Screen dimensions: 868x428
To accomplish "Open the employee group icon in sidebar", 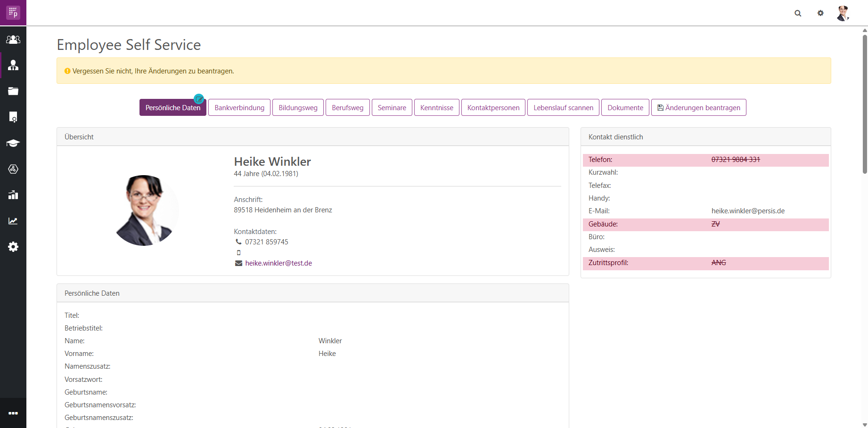I will [13, 40].
